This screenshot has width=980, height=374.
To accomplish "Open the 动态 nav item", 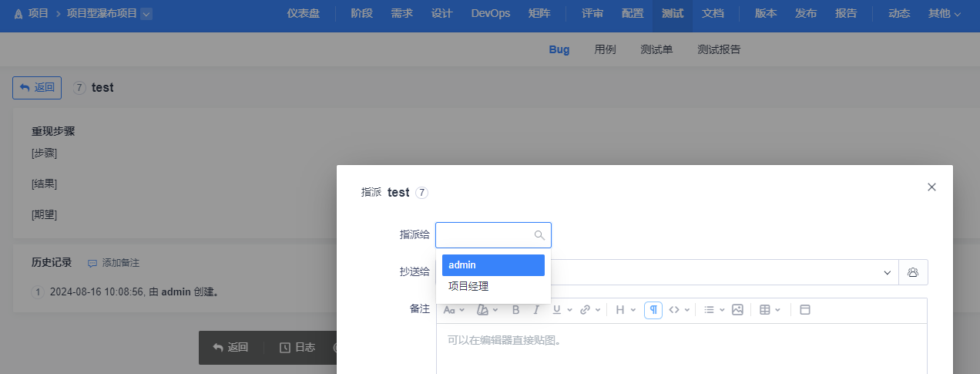I will [x=899, y=14].
